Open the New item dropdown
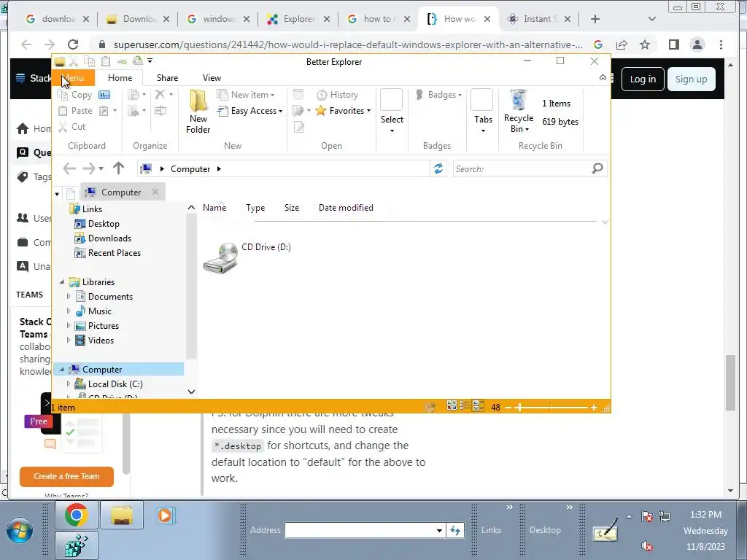The width and height of the screenshot is (747, 560). [246, 95]
